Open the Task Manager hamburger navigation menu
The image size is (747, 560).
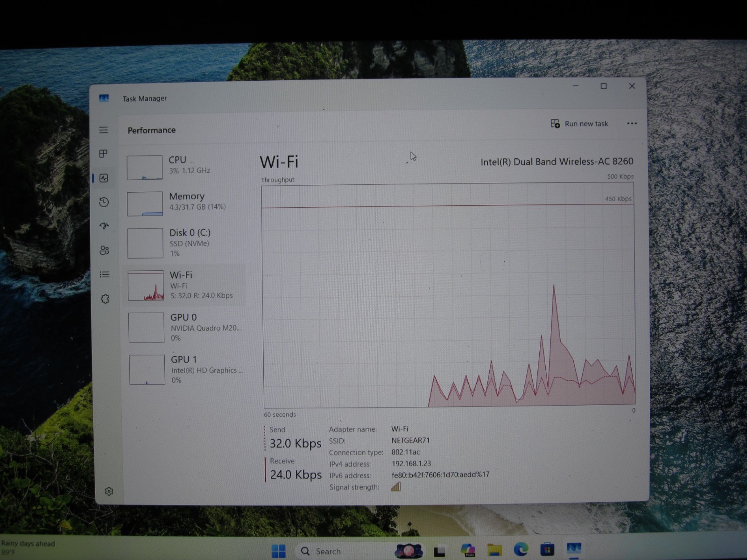click(104, 130)
